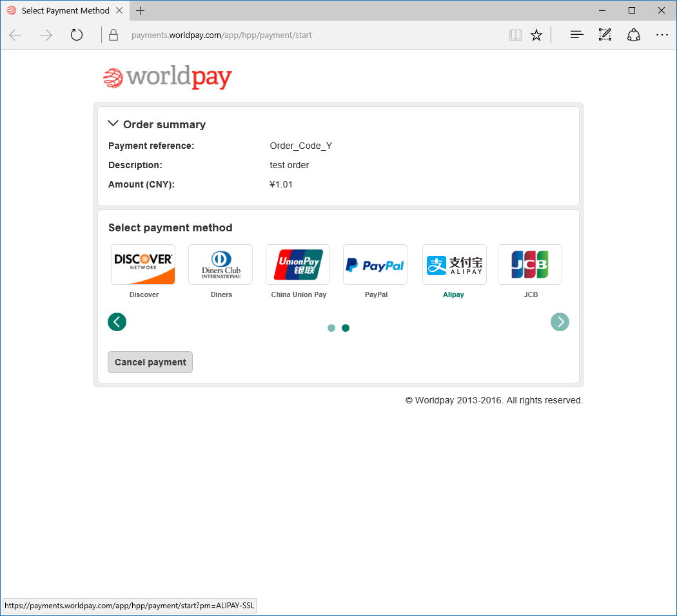Jump to second carousel page dot
The height and width of the screenshot is (616, 677).
tap(346, 328)
